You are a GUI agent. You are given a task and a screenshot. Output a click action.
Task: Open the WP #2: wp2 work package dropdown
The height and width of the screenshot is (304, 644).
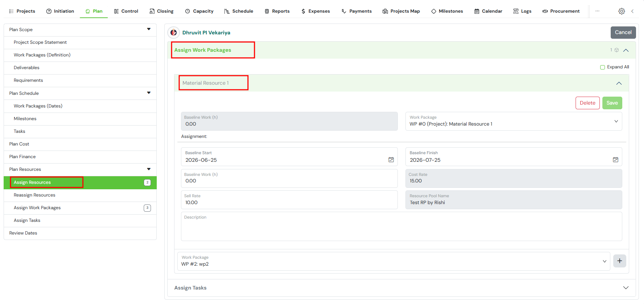(393, 261)
